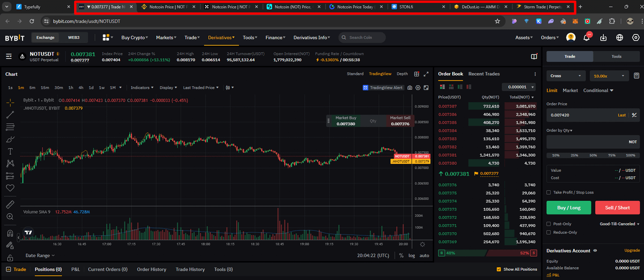
Task: Tick the Reduce-Only checkbox
Action: click(x=548, y=232)
